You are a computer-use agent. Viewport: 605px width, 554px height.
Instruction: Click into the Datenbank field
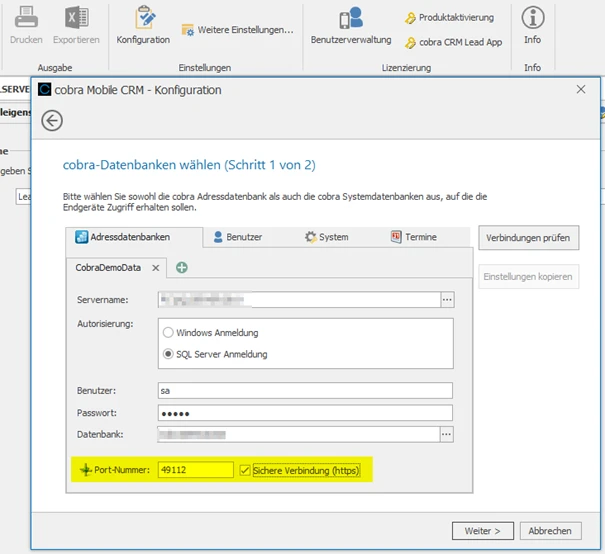299,434
